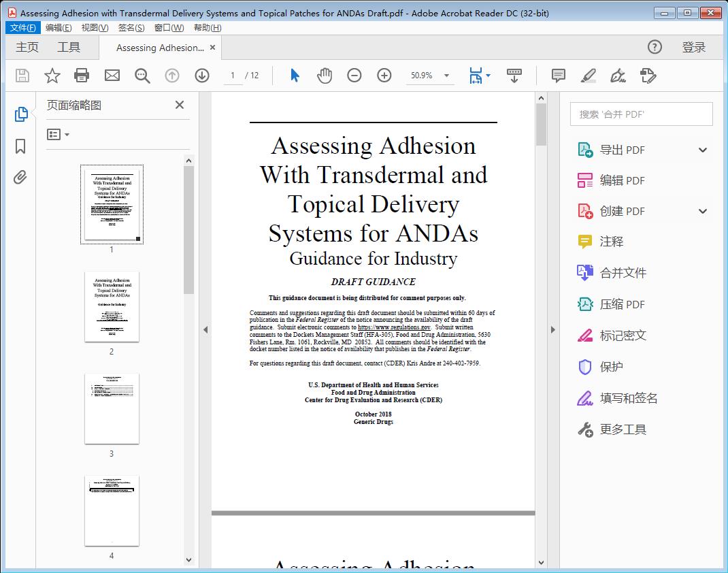Add the document to favorites via star icon

pyautogui.click(x=52, y=76)
